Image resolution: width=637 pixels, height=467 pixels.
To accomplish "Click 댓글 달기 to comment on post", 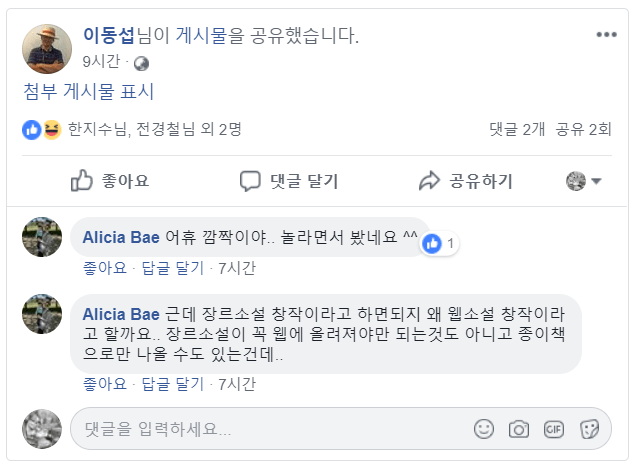I will coord(289,181).
